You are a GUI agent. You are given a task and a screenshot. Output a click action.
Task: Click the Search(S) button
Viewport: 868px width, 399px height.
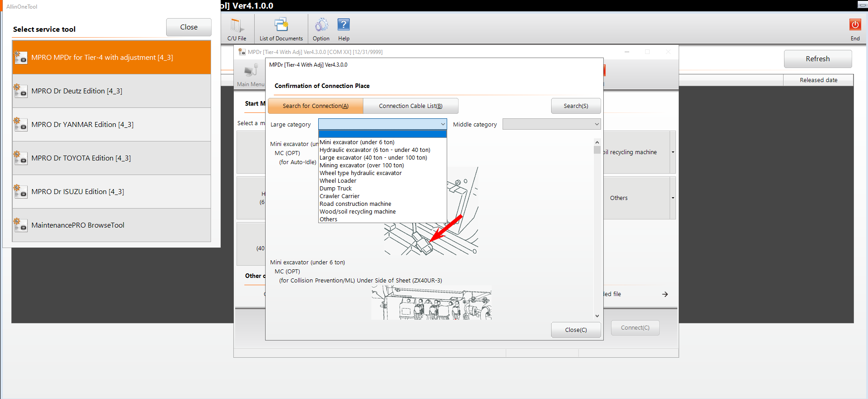pyautogui.click(x=576, y=106)
